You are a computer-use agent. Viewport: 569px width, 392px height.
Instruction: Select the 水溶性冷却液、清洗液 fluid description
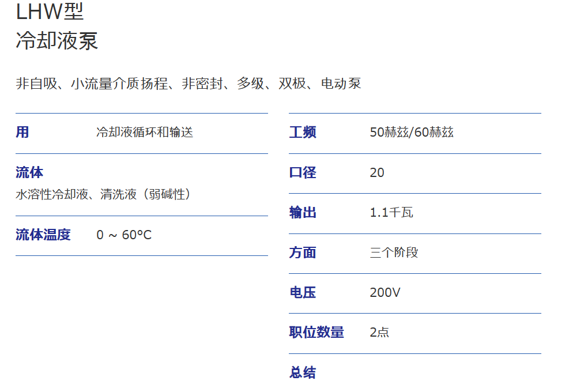tap(103, 194)
